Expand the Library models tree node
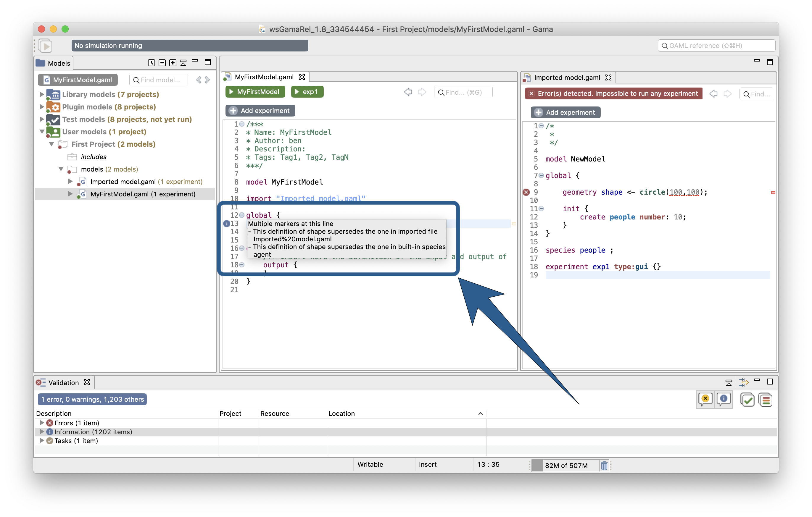The width and height of the screenshot is (812, 517). [x=41, y=94]
